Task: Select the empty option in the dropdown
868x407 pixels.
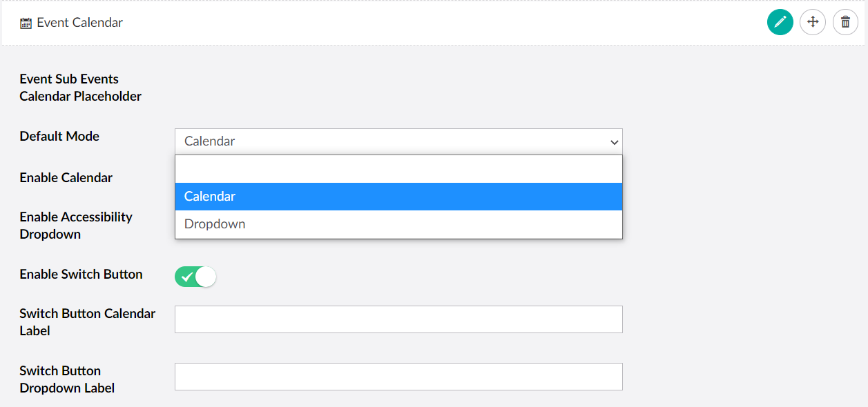Action: point(398,168)
